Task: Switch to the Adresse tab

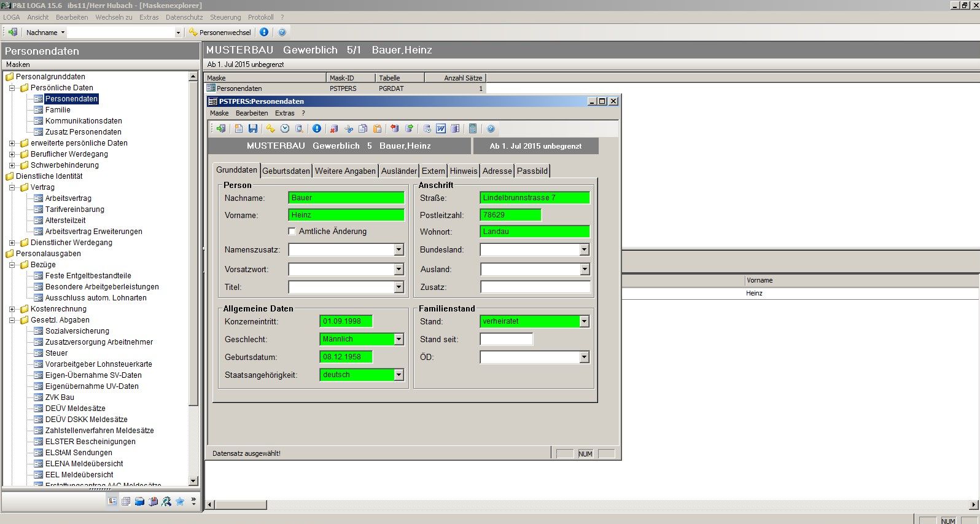Action: [x=497, y=171]
